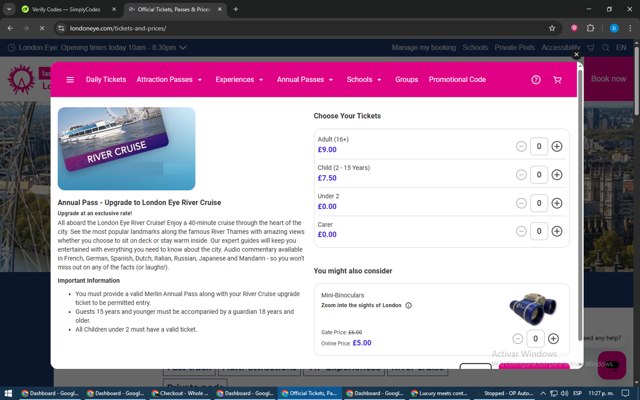Open Manage my booking link
Image resolution: width=640 pixels, height=400 pixels.
coord(424,48)
